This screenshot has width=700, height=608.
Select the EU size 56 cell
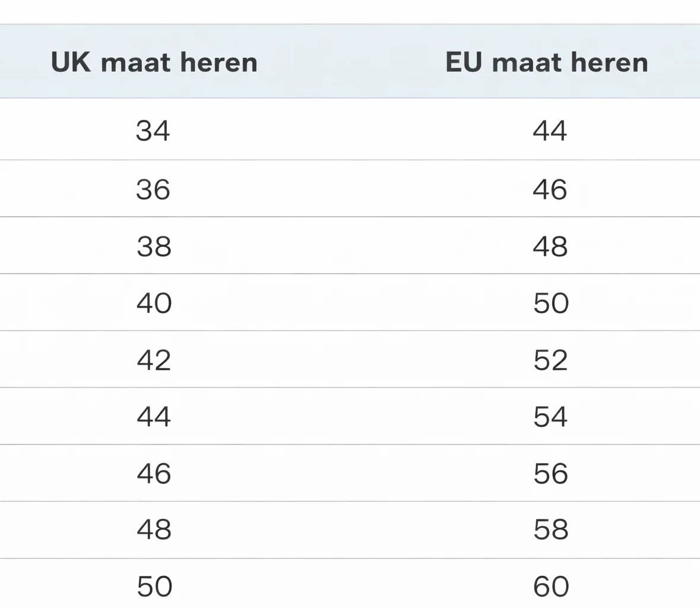550,474
